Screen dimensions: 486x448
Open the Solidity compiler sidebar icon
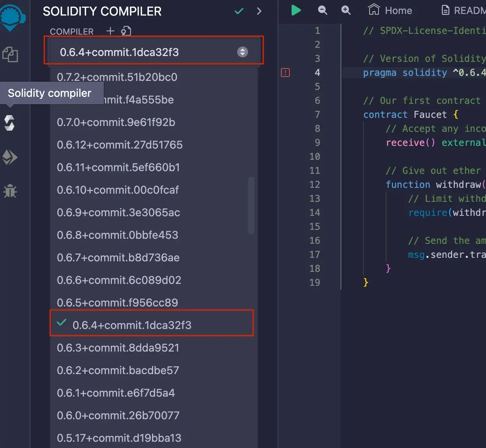click(x=9, y=123)
